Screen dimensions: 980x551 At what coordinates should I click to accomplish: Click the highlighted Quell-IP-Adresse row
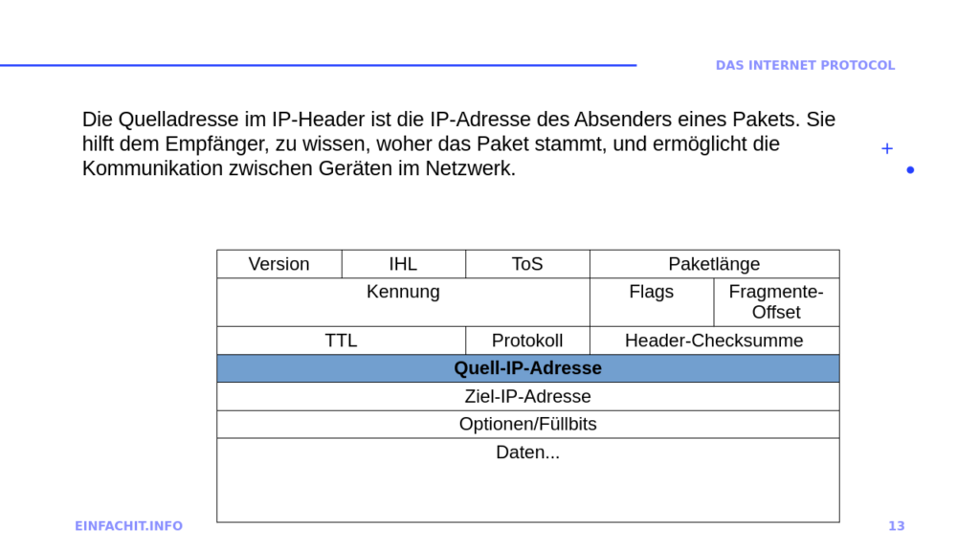pos(528,368)
